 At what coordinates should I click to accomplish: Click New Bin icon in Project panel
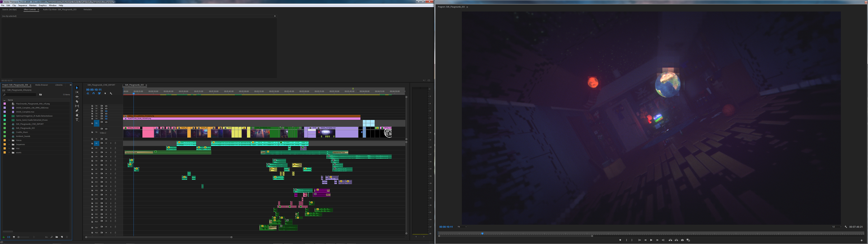coord(57,237)
